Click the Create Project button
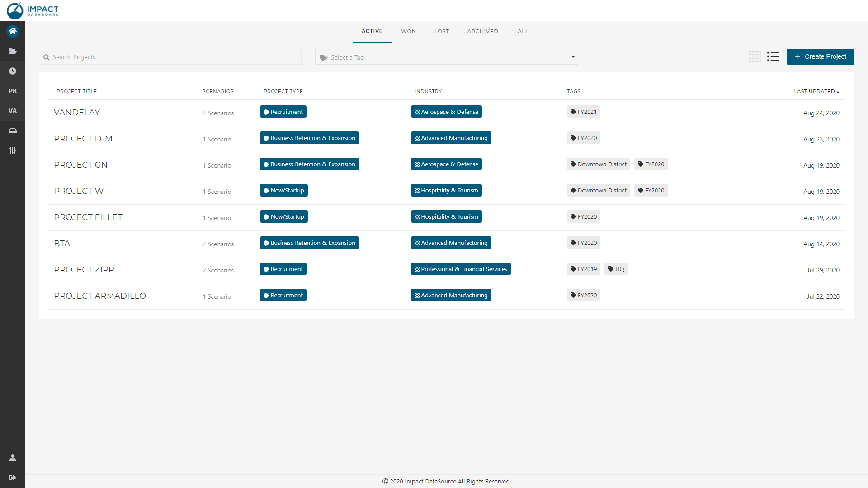Image resolution: width=868 pixels, height=488 pixels. 820,56
